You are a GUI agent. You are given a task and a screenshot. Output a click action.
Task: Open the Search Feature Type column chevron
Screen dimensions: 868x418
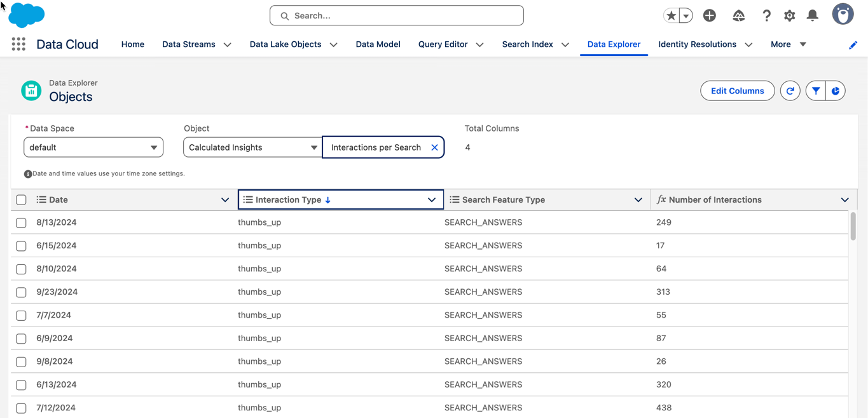click(x=638, y=200)
